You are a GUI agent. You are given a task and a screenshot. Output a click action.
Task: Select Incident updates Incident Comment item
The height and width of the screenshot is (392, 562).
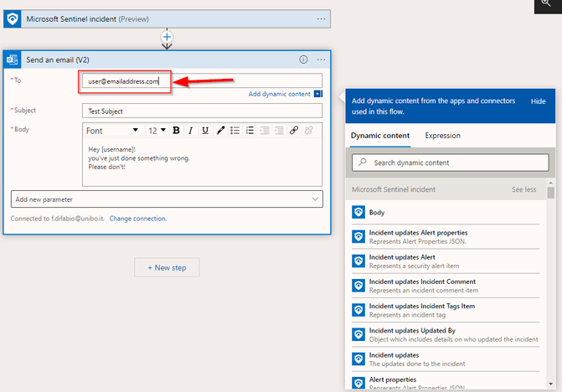click(446, 286)
